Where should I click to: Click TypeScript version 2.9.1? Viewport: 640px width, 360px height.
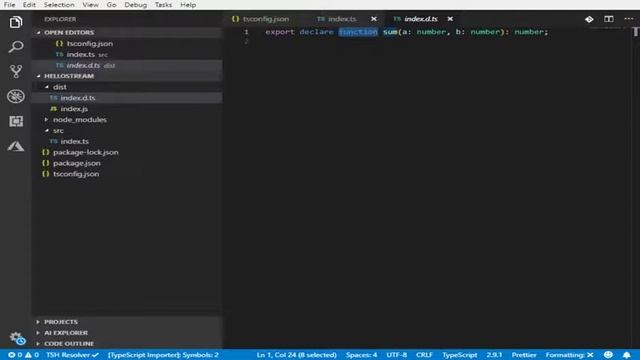point(494,355)
